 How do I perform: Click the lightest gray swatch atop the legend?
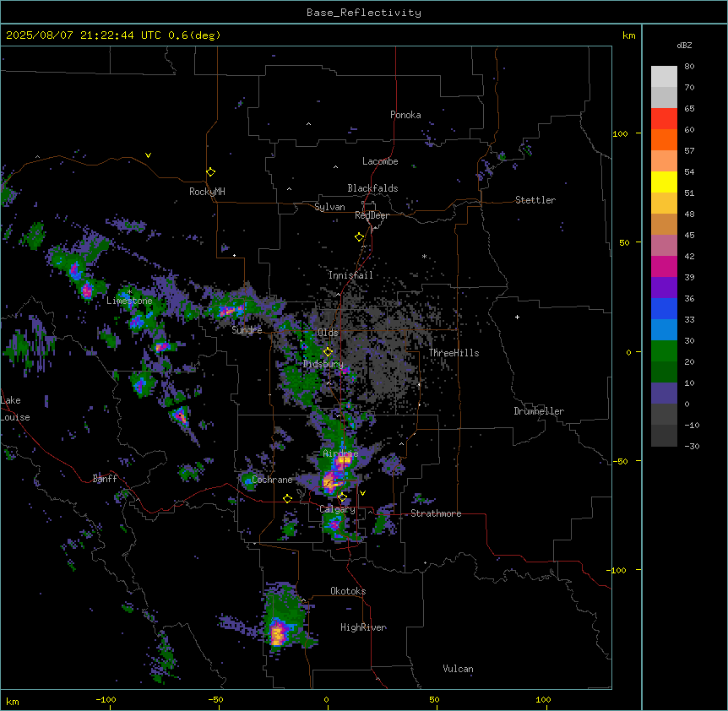coord(664,76)
